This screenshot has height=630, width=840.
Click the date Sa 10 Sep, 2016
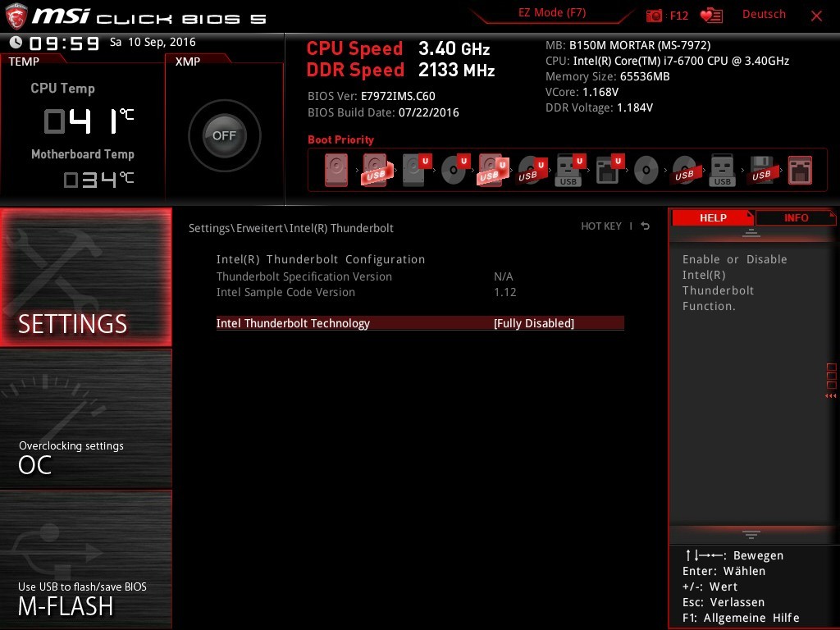click(x=153, y=42)
